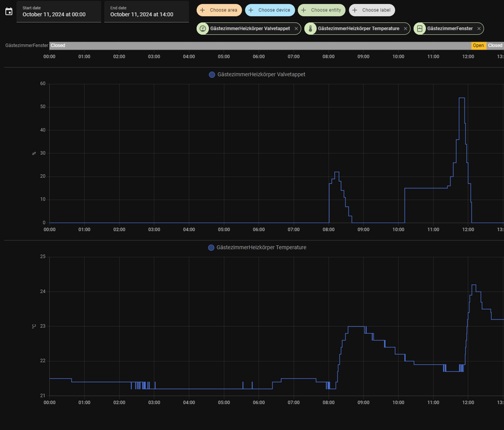Click the Choose label button
The image size is (504, 430).
[x=372, y=10]
